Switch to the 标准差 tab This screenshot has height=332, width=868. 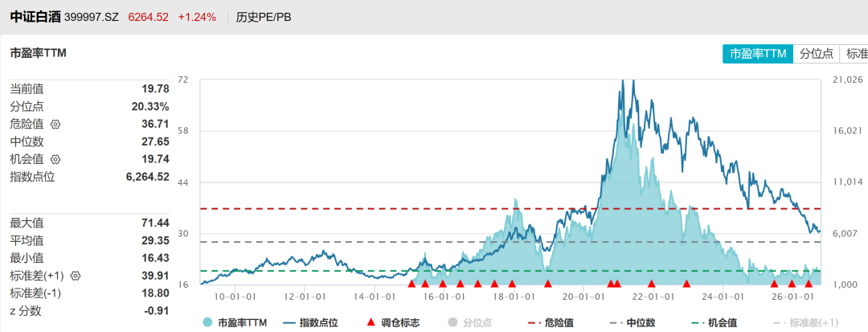tap(854, 54)
